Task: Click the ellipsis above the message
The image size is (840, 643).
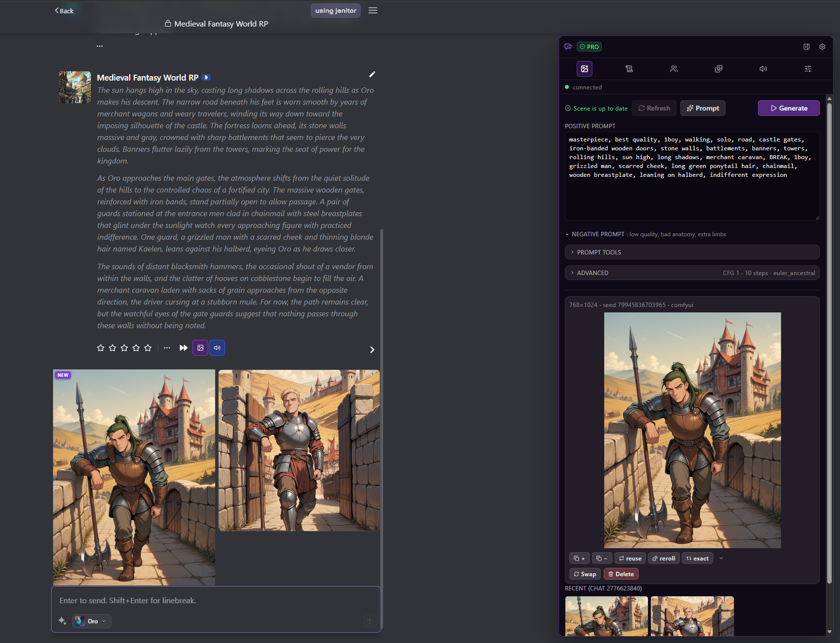Action: [x=100, y=46]
